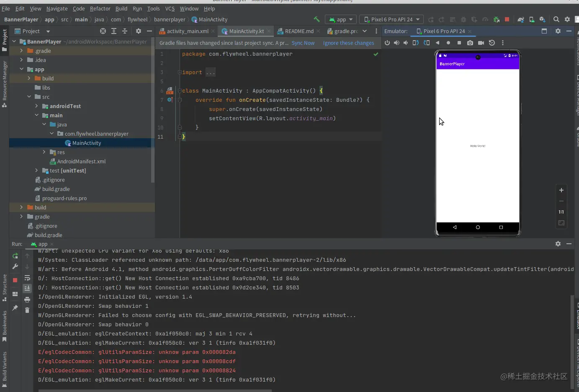Start emulator screen recording with the video icon

[481, 43]
